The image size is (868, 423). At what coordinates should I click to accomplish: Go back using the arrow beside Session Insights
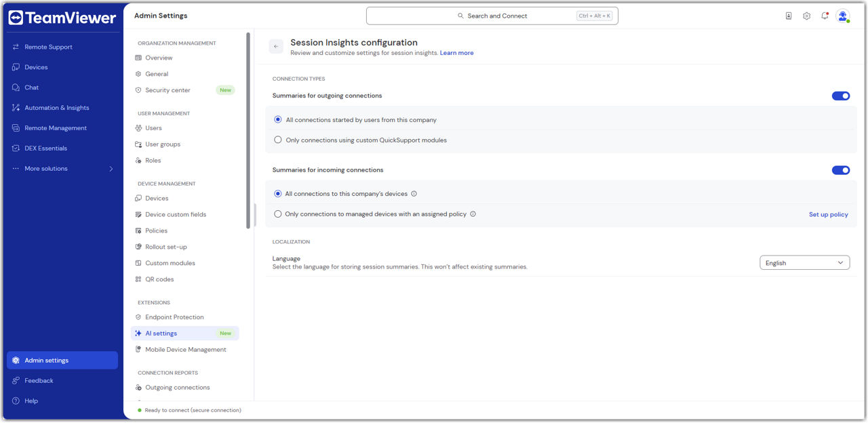[x=276, y=46]
